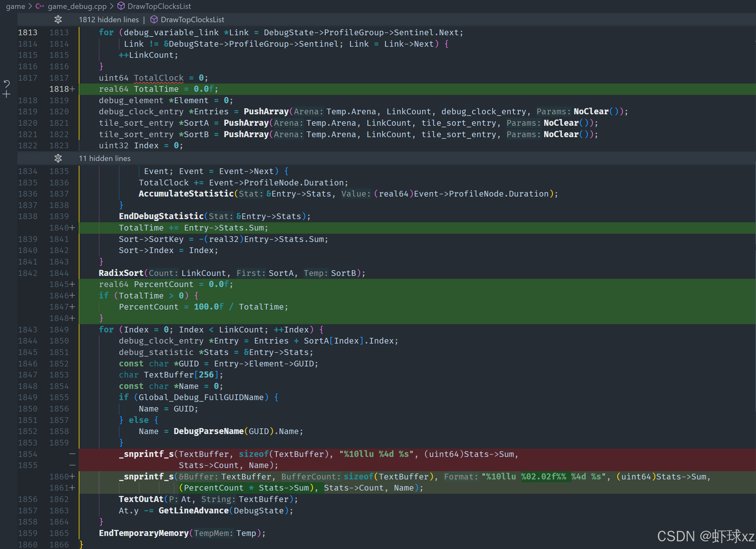Expand the 11 hidden lines icon
Viewport: 756px width, 549px height.
pyautogui.click(x=58, y=158)
